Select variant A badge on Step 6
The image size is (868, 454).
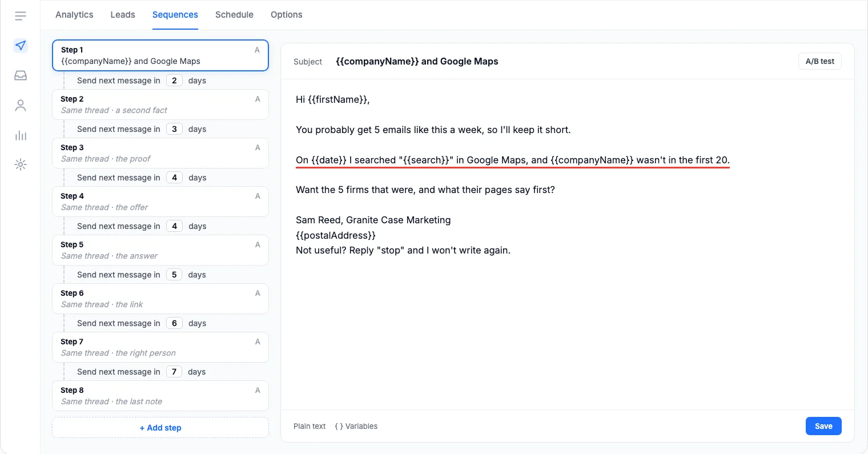coord(258,293)
